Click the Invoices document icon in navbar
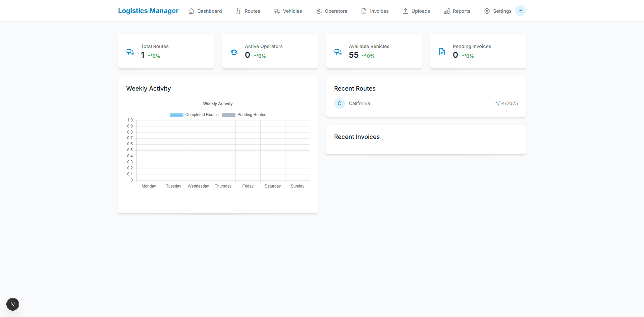Screen dimensions: 644x317 tap(364, 11)
